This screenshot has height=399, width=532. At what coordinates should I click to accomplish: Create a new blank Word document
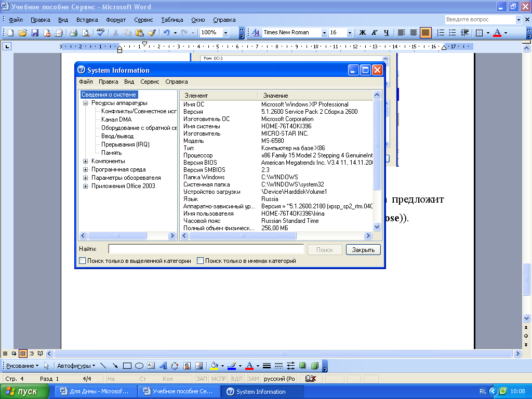click(10, 33)
